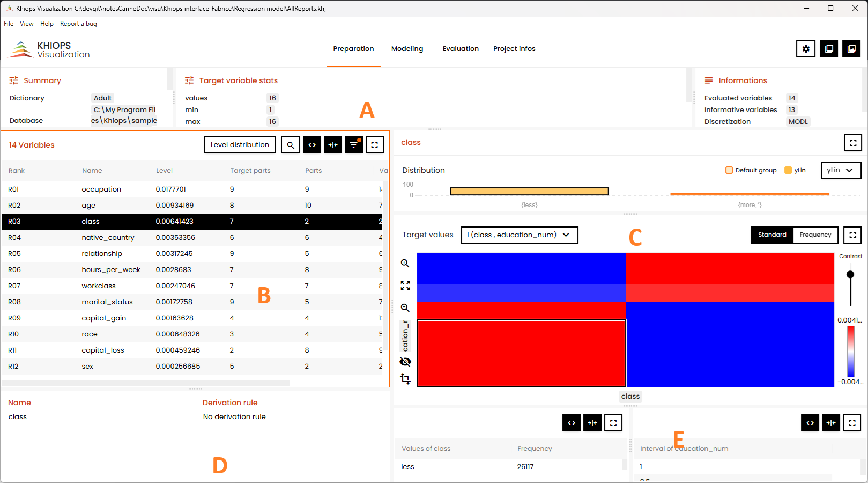
Task: Click the horizontal scrollbar of the Variables table
Action: pos(145,383)
